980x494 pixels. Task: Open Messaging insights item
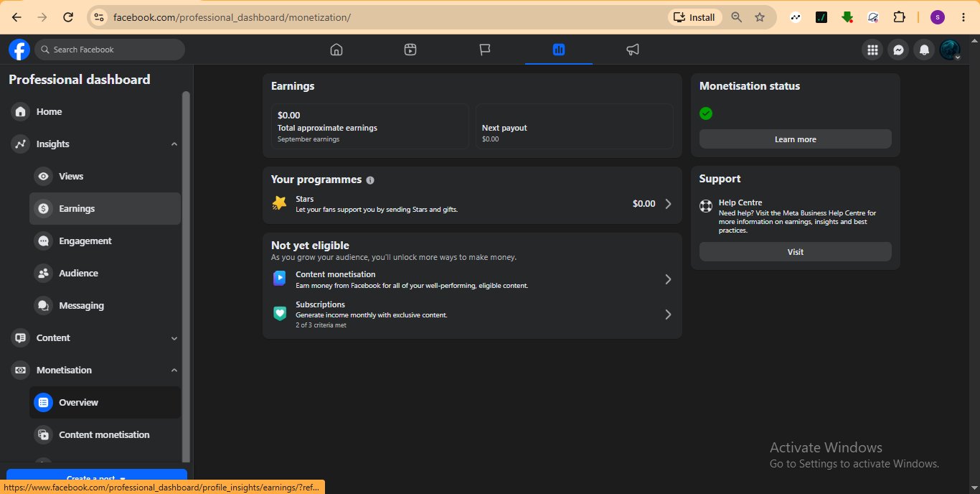[105, 306]
